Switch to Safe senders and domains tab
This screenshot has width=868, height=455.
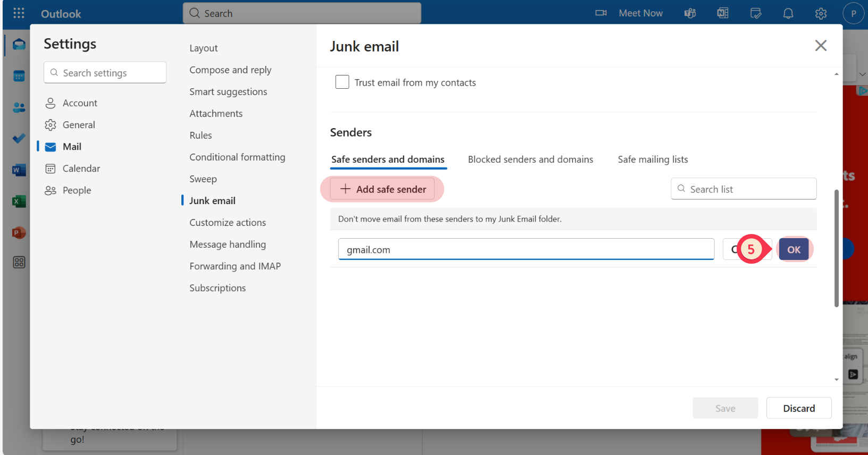tap(388, 159)
